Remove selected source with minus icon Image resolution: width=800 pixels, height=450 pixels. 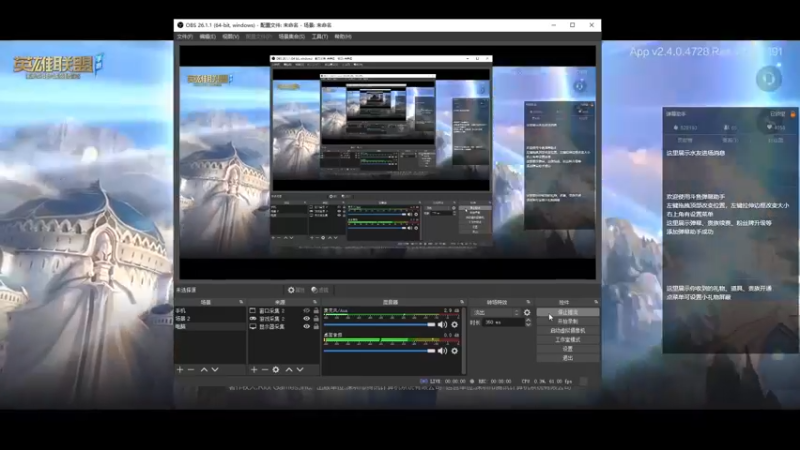(x=265, y=369)
